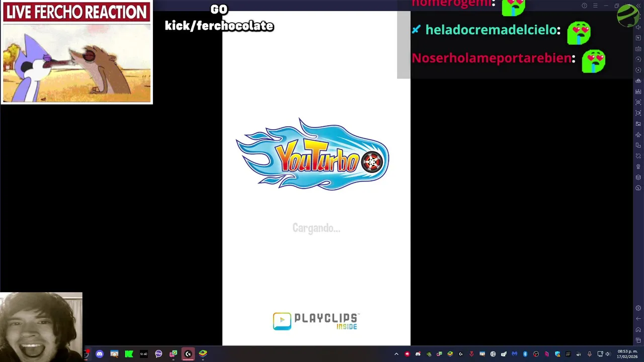644x362 pixels.
Task: Open Logitech G HUB on the taskbar
Action: (188, 354)
